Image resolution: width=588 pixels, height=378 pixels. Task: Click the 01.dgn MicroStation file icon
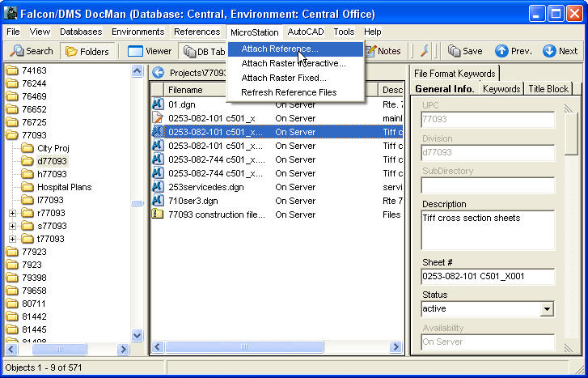[159, 104]
